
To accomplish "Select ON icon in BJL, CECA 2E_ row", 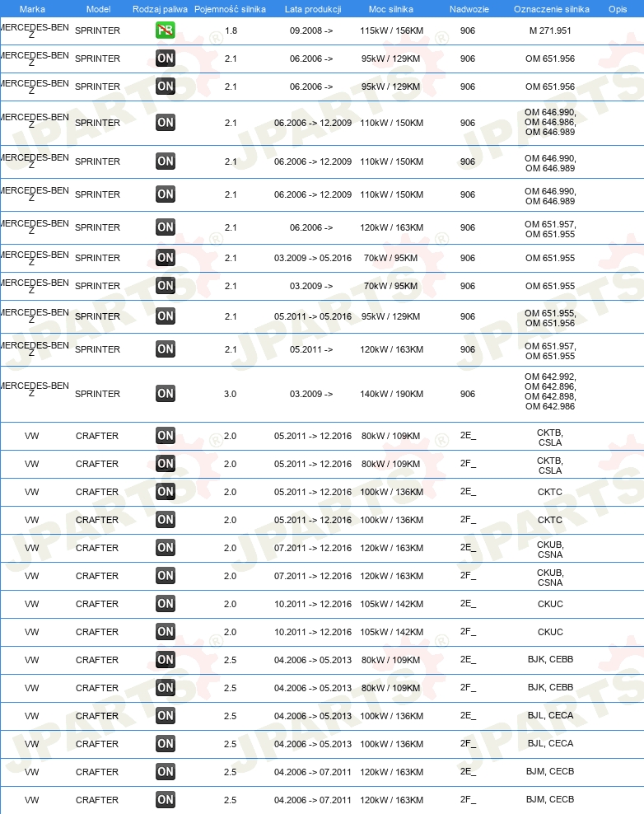I will pyautogui.click(x=165, y=716).
